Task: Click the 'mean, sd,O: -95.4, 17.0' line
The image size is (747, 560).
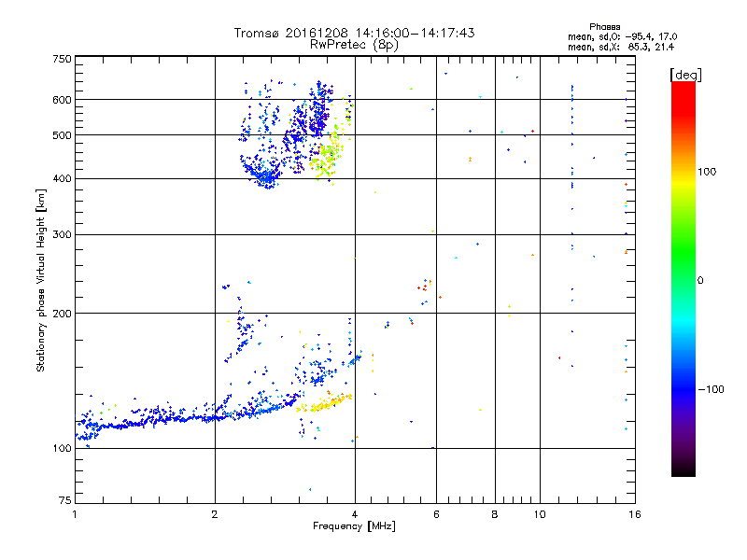Action: [x=622, y=36]
